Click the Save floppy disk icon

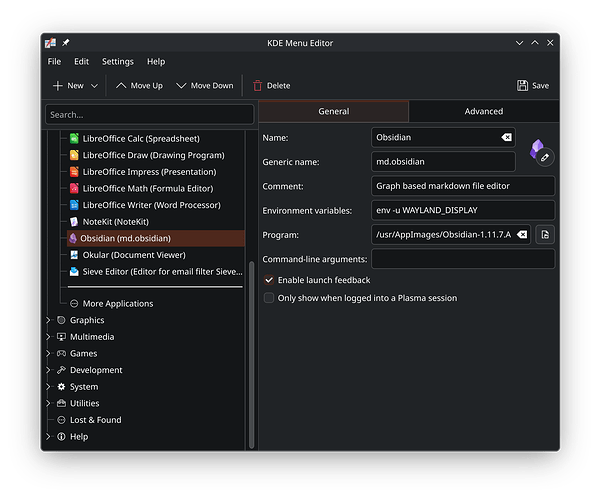[x=522, y=86]
